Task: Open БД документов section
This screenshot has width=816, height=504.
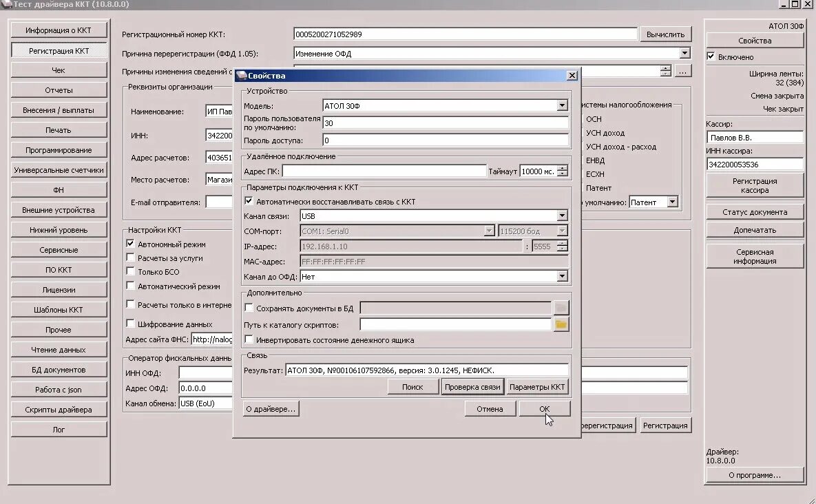Action: click(59, 369)
